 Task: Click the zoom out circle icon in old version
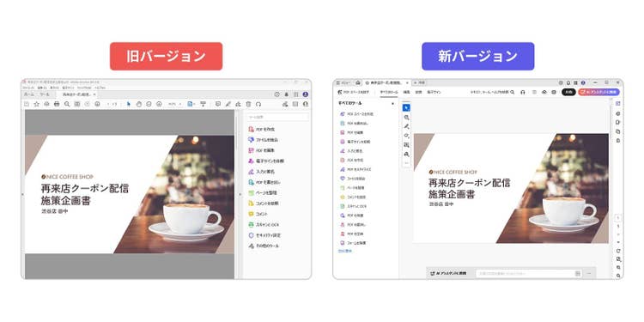click(x=149, y=104)
